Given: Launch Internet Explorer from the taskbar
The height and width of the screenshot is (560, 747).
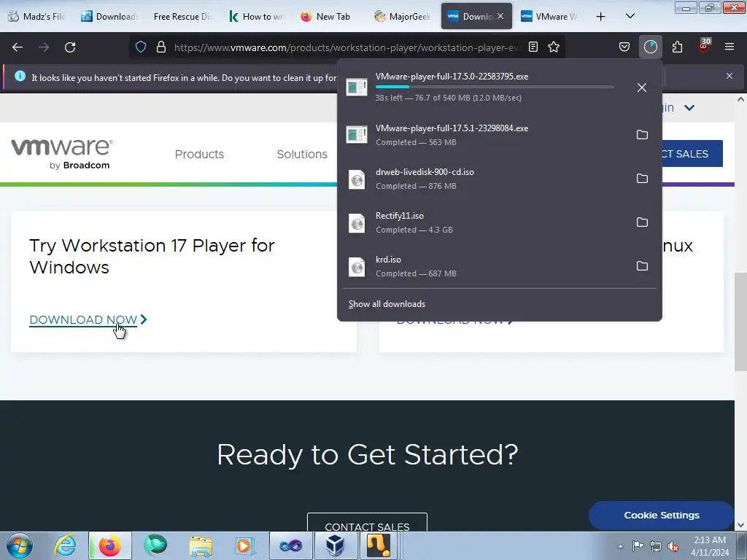Looking at the screenshot, I should 65,545.
